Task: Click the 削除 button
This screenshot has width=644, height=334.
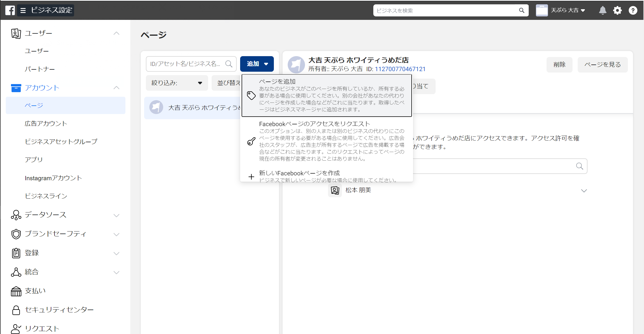Action: tap(559, 65)
